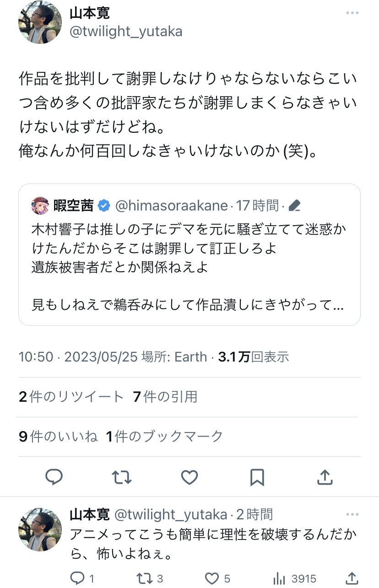
Task: Tap reply icon on the second tweet
Action: [78, 578]
